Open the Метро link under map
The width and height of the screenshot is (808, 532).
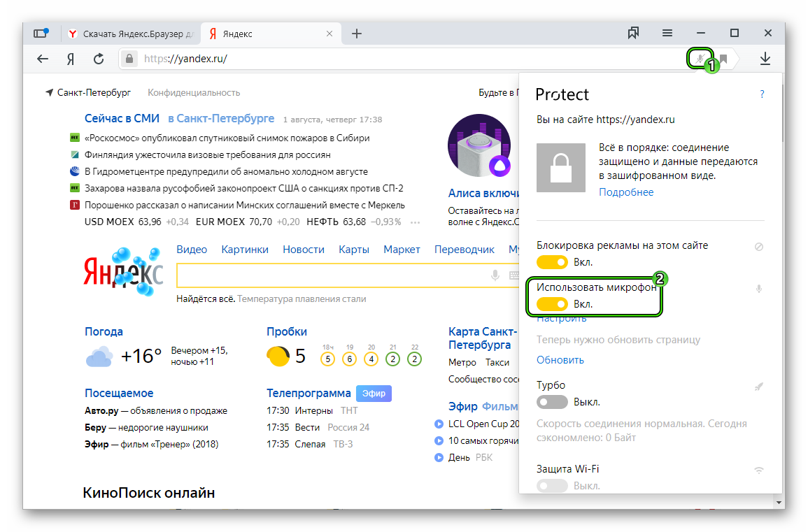coord(462,363)
